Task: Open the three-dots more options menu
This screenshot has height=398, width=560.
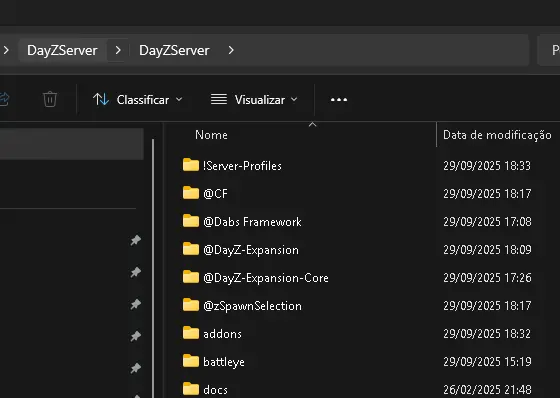Action: click(339, 100)
